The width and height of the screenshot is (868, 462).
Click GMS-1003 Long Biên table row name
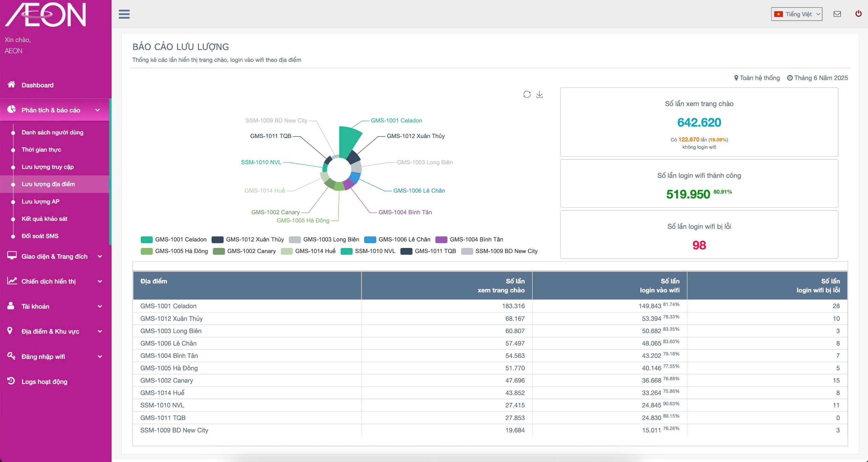(171, 331)
